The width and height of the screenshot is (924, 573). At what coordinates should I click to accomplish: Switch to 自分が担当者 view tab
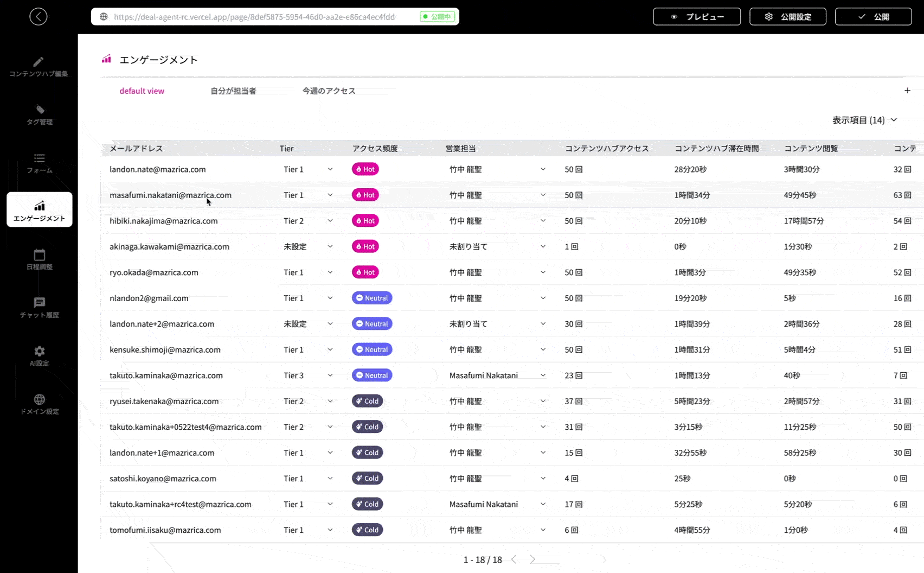point(233,91)
